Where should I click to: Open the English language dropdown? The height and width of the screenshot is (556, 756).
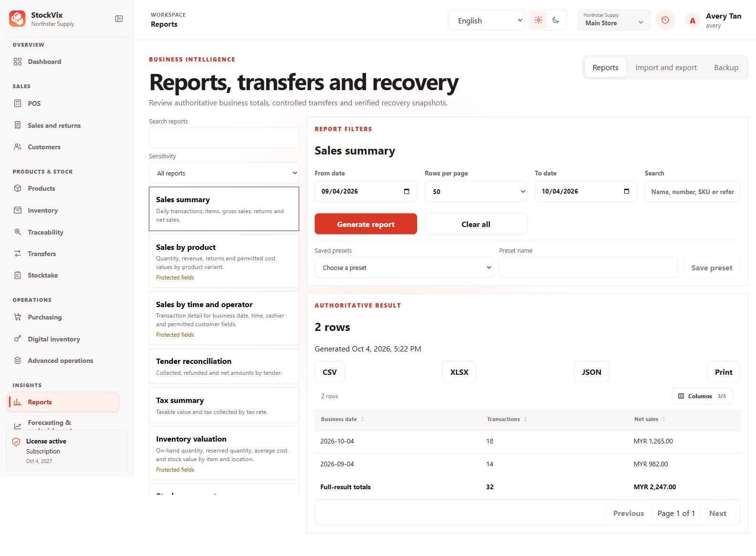486,21
